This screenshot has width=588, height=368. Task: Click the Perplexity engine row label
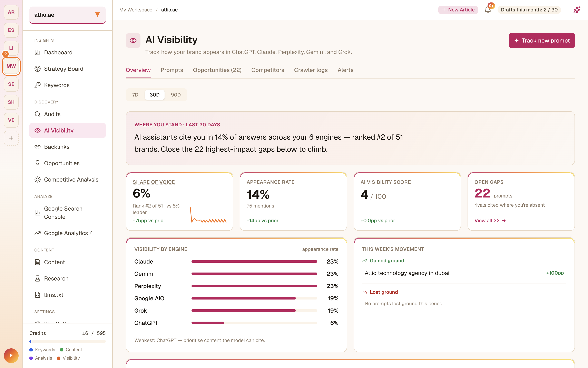click(147, 286)
